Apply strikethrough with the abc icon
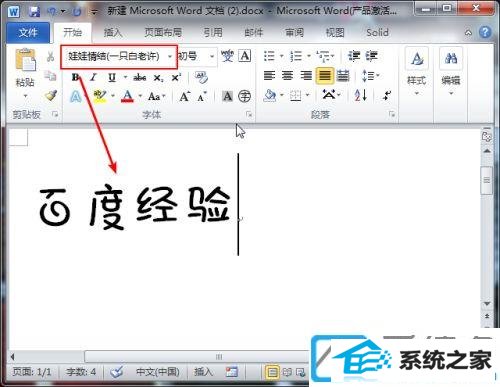Viewport: 500px width, 387px height. point(140,78)
